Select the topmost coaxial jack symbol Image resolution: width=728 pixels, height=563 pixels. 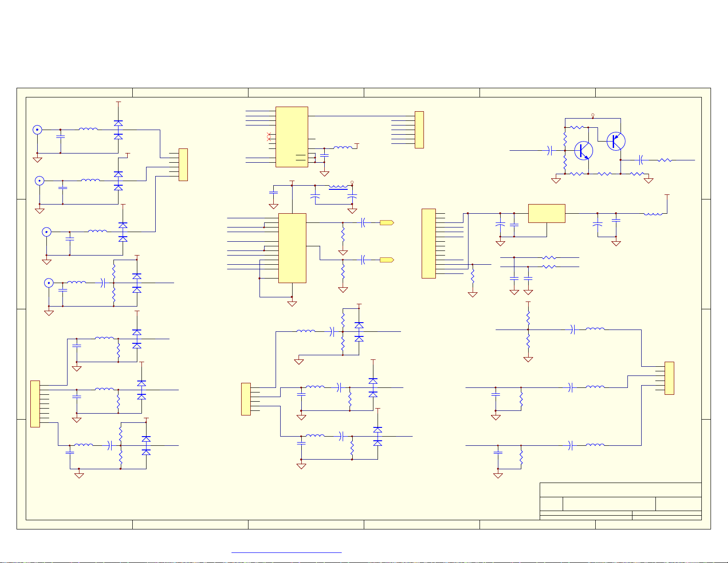point(37,130)
